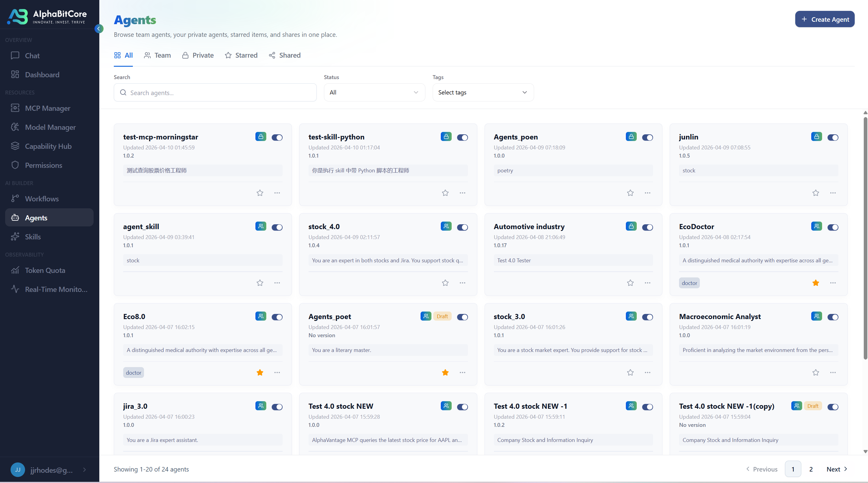Viewport: 868px width, 483px height.
Task: Open the Status filter dropdown
Action: point(374,92)
